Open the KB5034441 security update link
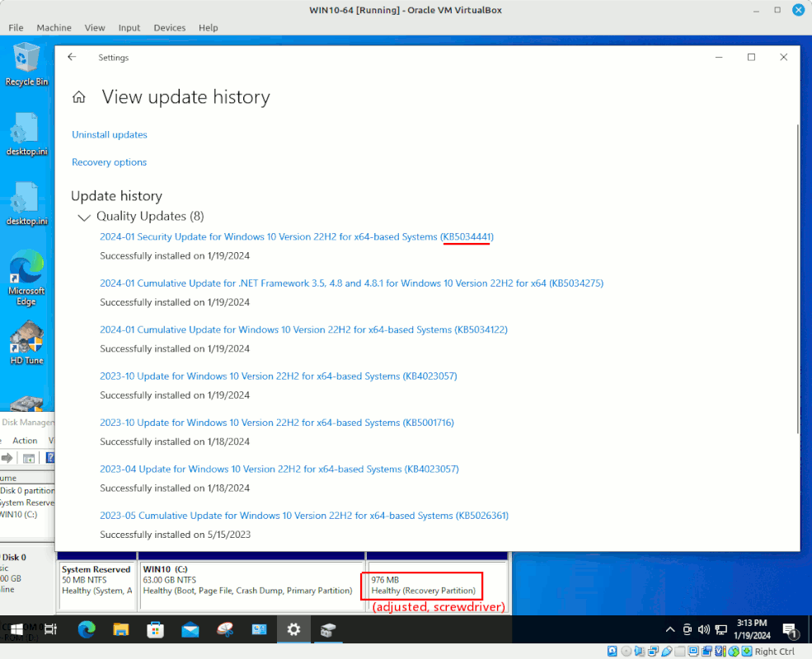This screenshot has height=659, width=812. (x=297, y=237)
